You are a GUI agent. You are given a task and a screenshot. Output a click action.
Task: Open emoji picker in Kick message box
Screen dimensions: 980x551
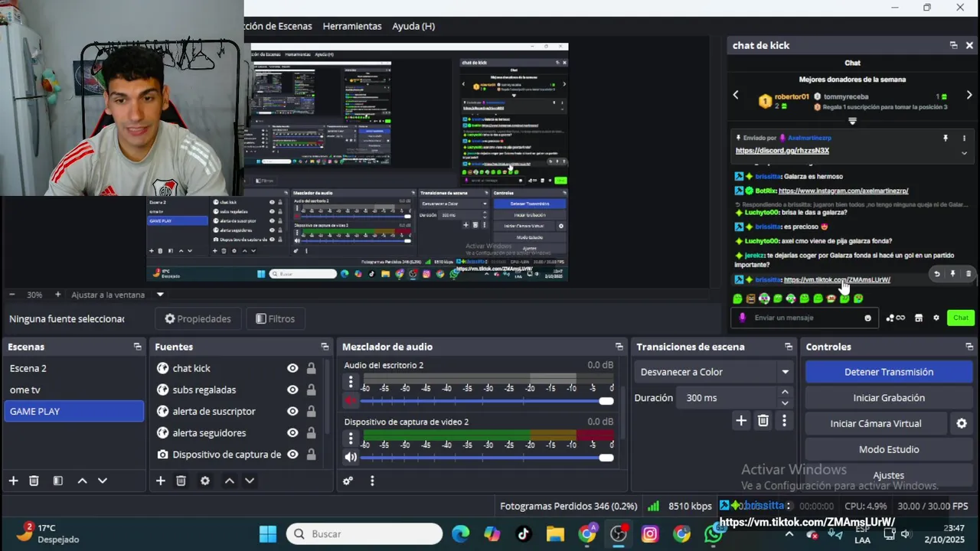[x=867, y=318]
